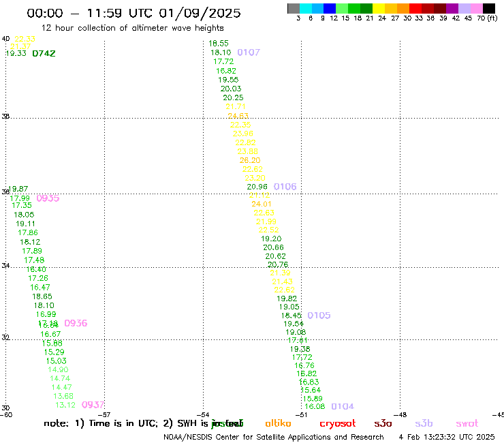This screenshot has width=504, height=443.
Task: Select the yellow swatch in the color scale
Action: pos(379,8)
